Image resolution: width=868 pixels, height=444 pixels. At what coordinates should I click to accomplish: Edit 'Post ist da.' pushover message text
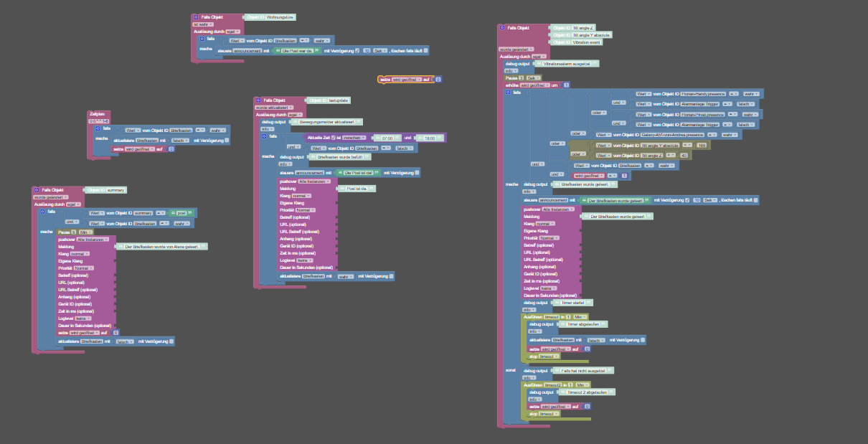357,189
